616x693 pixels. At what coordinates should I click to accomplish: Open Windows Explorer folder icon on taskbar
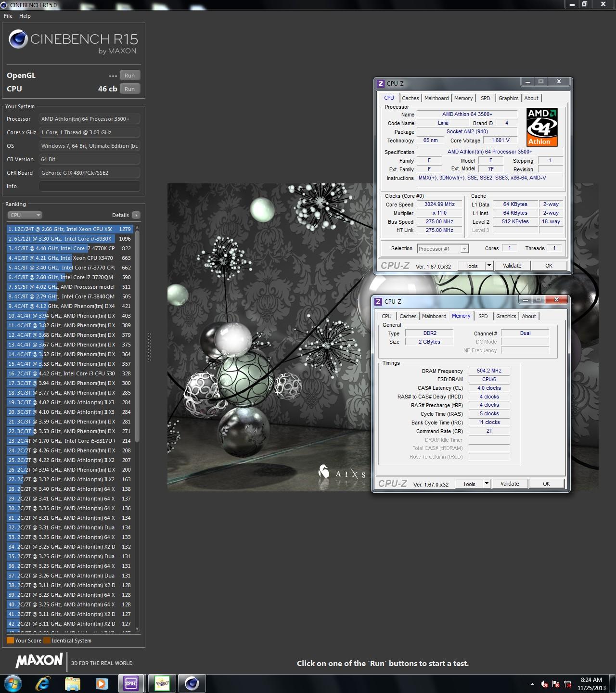point(73,683)
